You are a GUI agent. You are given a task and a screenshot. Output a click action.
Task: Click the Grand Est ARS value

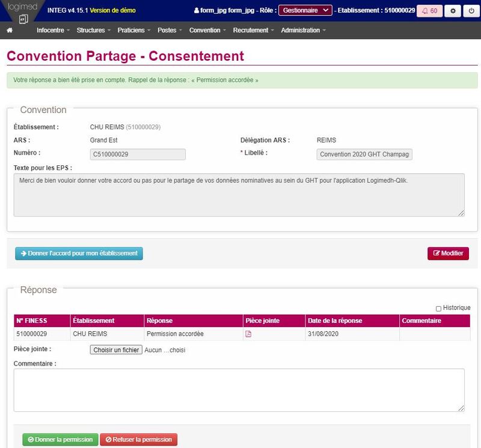[x=103, y=140]
